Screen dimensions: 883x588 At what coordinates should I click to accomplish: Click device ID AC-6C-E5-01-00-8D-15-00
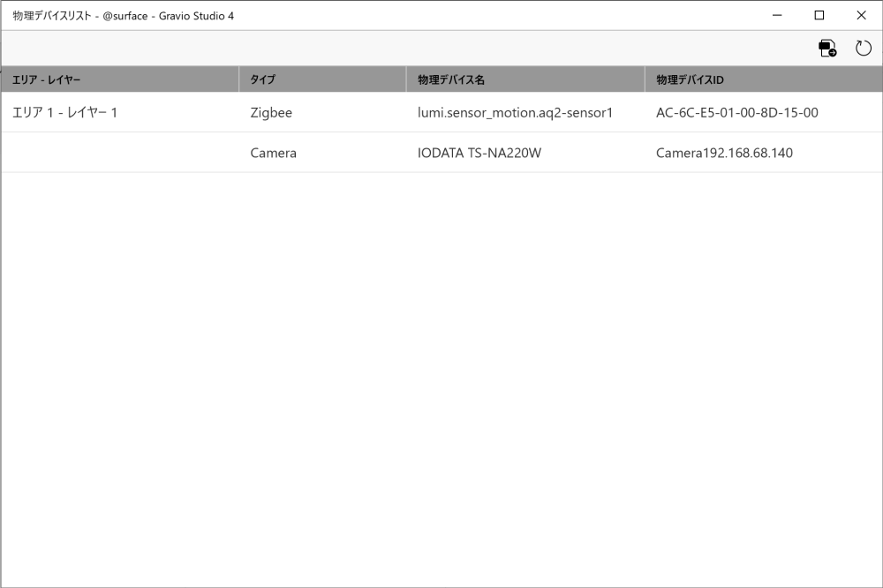click(737, 113)
